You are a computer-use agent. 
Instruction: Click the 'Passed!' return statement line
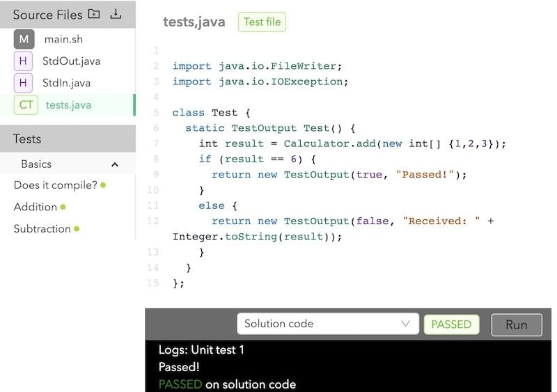(339, 175)
